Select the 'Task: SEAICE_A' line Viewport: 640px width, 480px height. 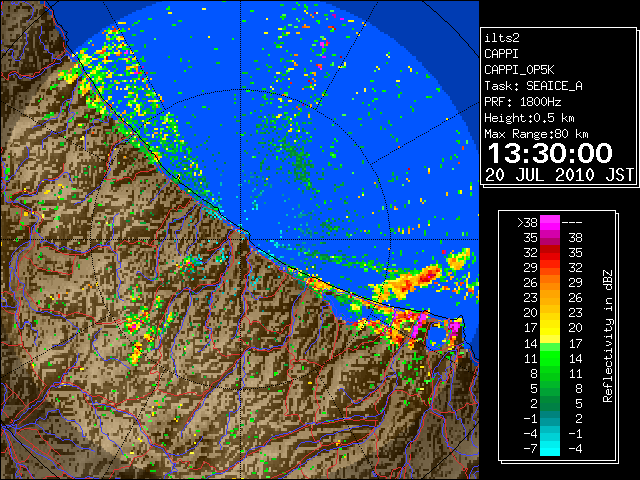point(533,86)
